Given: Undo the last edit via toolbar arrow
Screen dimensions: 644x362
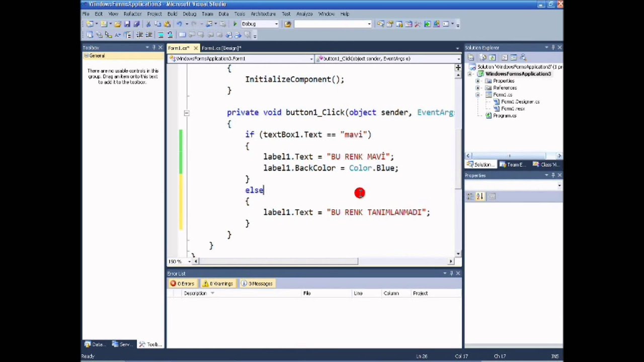Looking at the screenshot, I should point(179,24).
